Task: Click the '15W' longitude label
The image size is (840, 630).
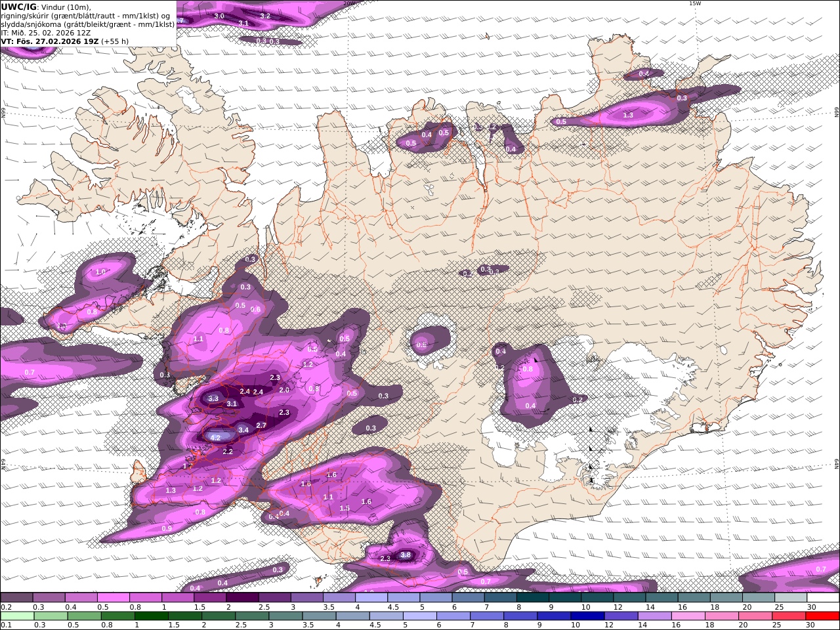Action: [694, 3]
